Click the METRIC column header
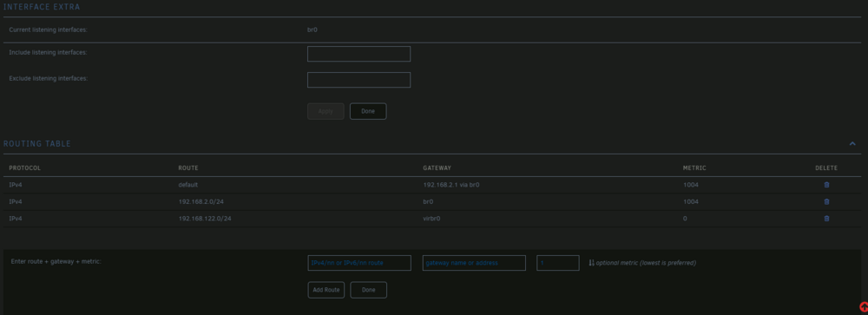Viewport: 868px width, 315px height. click(694, 167)
